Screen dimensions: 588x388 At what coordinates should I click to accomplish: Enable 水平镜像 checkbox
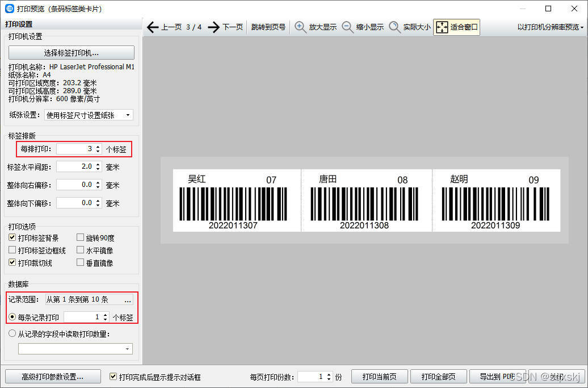coord(80,250)
